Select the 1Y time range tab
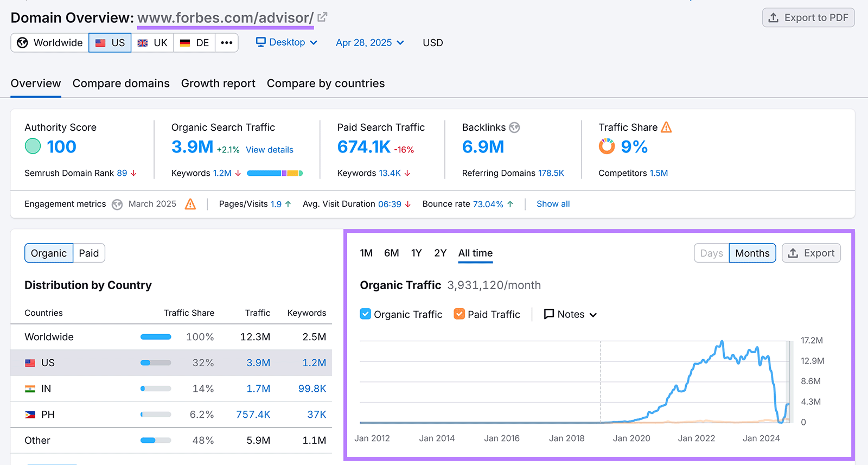 [416, 253]
